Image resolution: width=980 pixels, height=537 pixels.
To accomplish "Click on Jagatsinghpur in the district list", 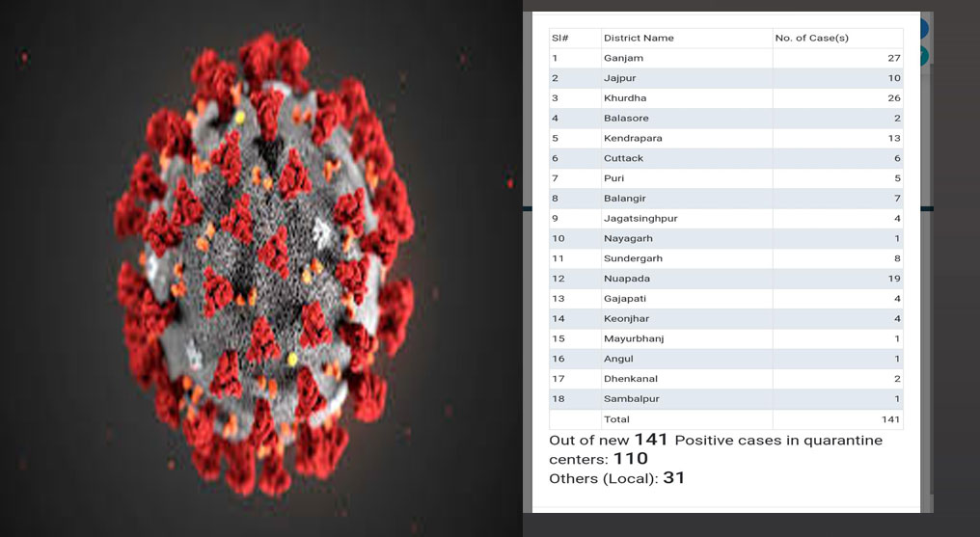I will (640, 218).
